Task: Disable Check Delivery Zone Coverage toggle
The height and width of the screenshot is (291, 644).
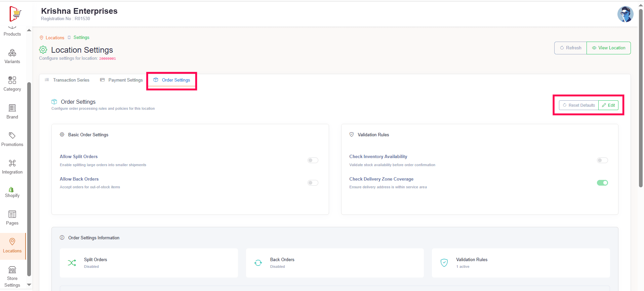Action: pyautogui.click(x=602, y=183)
